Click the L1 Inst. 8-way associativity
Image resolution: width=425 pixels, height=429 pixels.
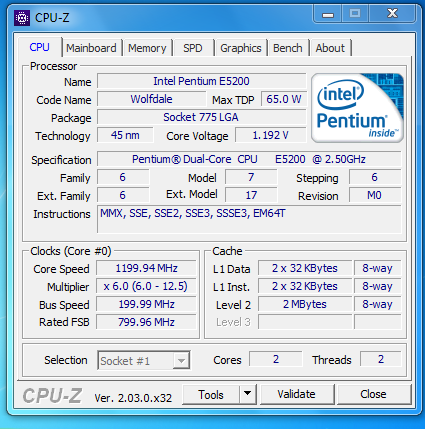(x=378, y=286)
